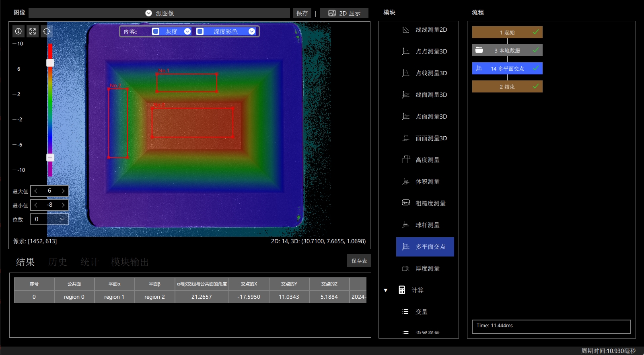
Task: Open the 灰度 dropdown arrow
Action: point(187,31)
